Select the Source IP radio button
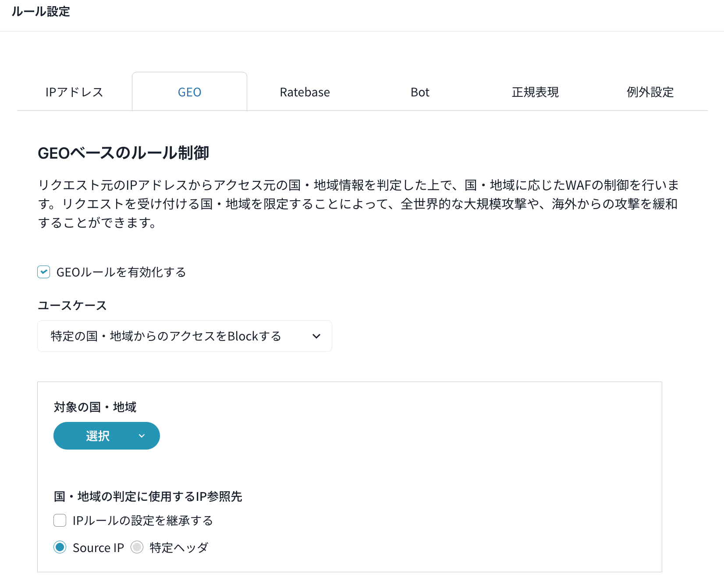 (60, 547)
